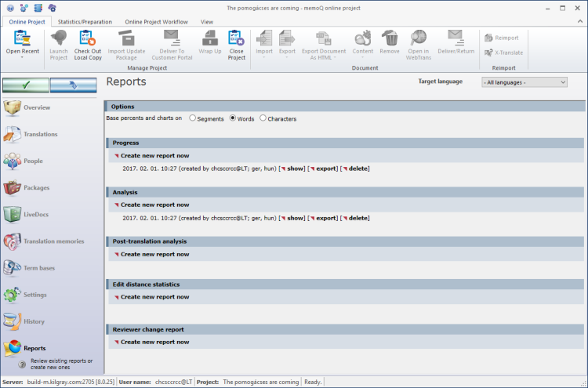Image resolution: width=588 pixels, height=388 pixels.
Task: Expand the Open Recent dropdown arrow
Action: click(x=22, y=57)
